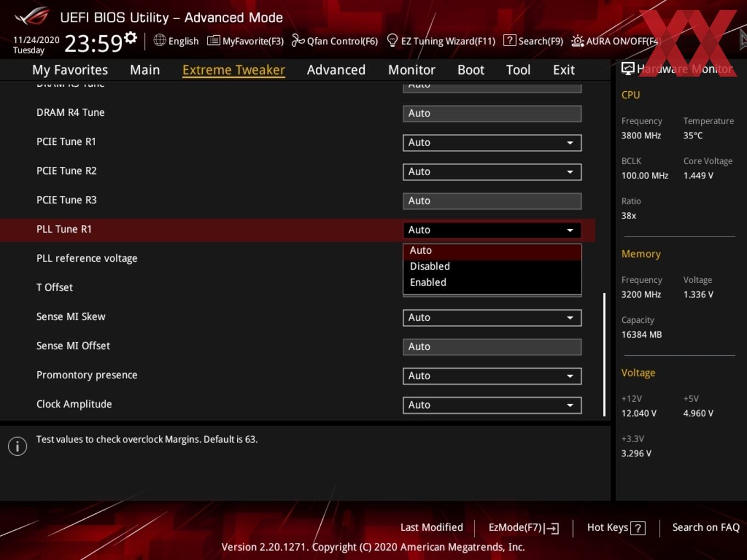Toggle AURA ON/OFF lighting icon
This screenshot has height=560, width=747.
point(578,41)
